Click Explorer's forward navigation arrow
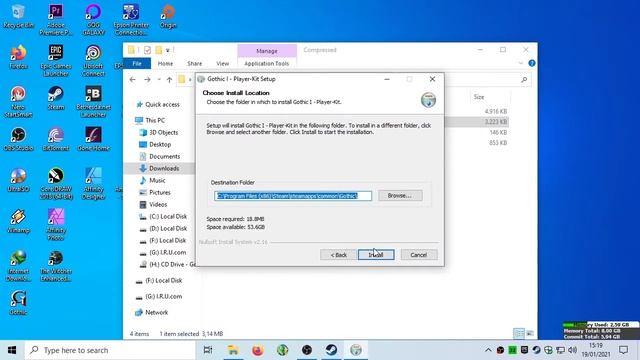 coord(147,80)
